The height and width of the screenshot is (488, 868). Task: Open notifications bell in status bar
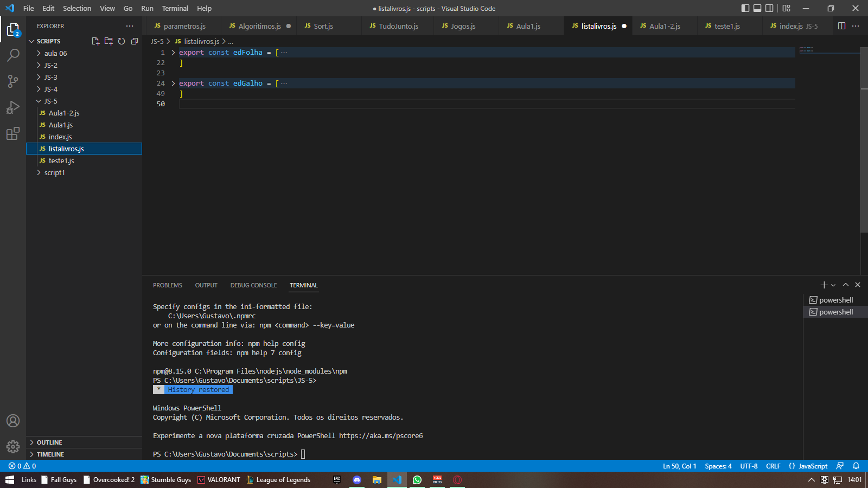pyautogui.click(x=856, y=466)
